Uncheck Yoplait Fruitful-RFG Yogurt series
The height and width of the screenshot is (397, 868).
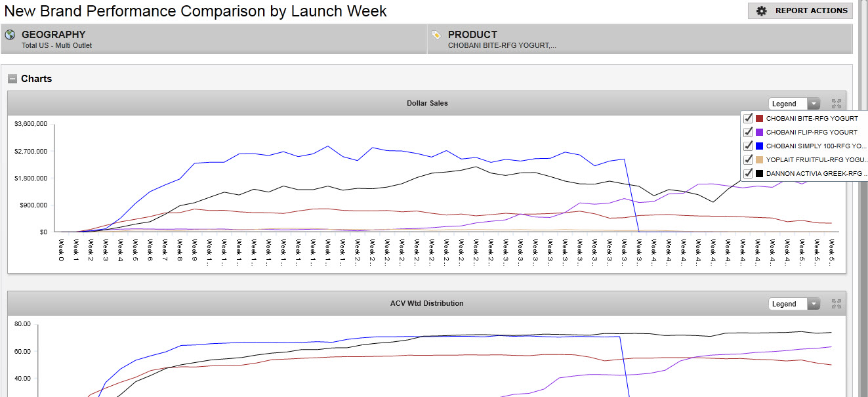[748, 159]
